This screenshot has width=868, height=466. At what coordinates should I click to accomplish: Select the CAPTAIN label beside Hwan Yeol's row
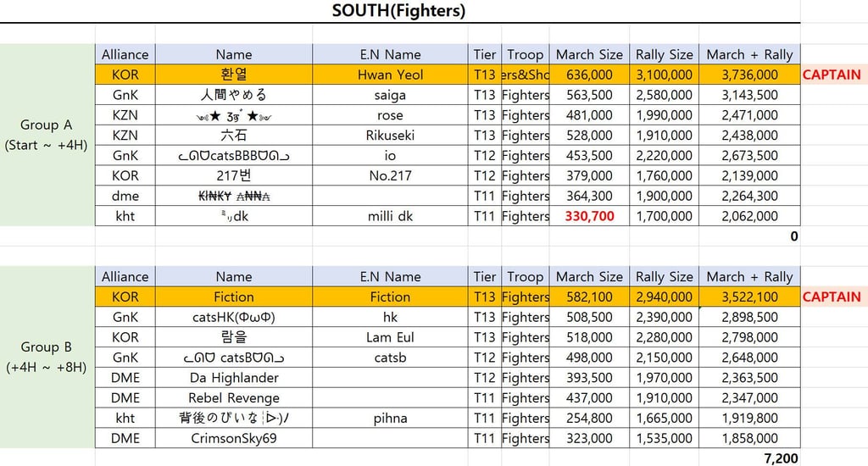(832, 75)
